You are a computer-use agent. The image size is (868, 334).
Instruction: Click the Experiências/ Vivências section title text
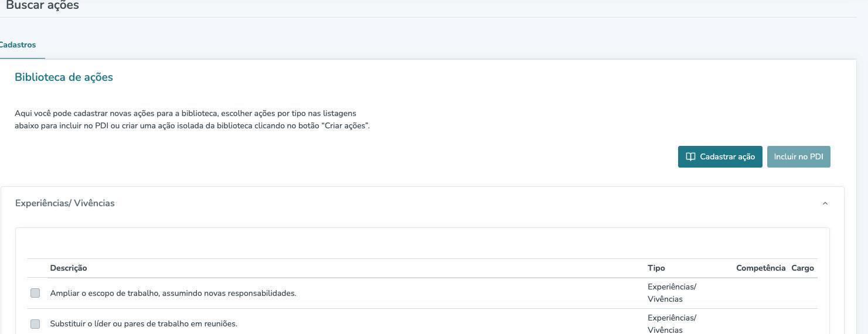coord(65,203)
